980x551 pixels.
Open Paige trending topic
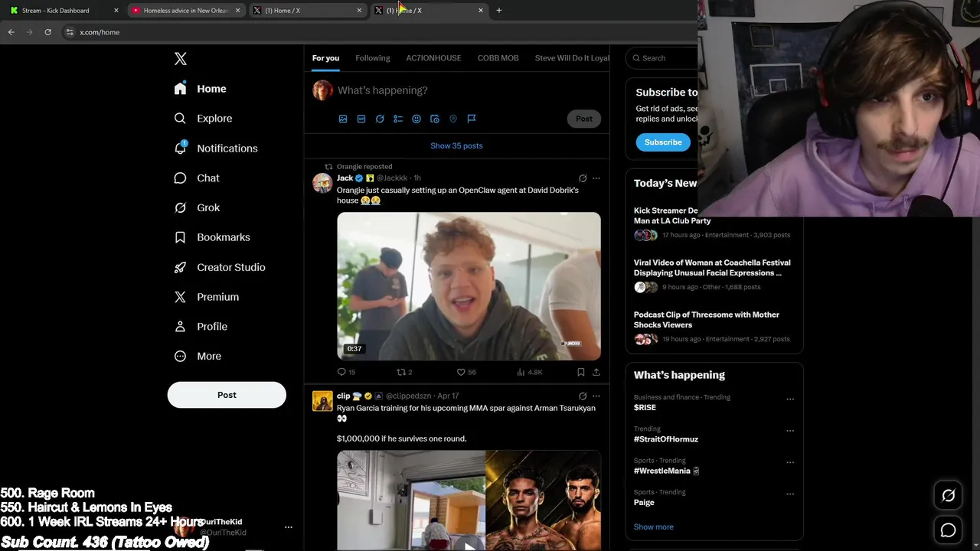[644, 503]
